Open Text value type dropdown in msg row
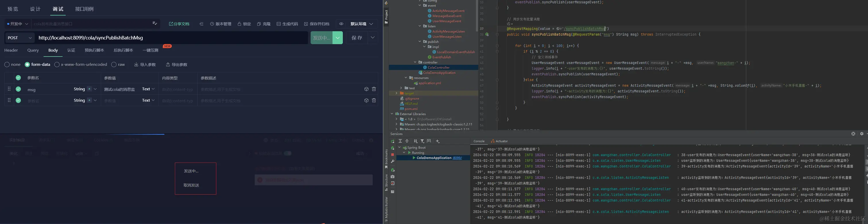 [x=148, y=89]
